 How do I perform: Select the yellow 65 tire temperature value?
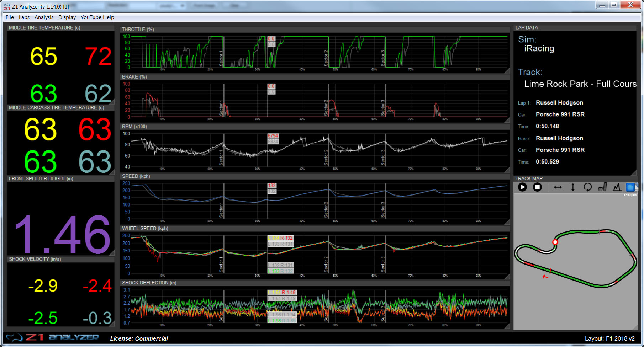tap(44, 57)
